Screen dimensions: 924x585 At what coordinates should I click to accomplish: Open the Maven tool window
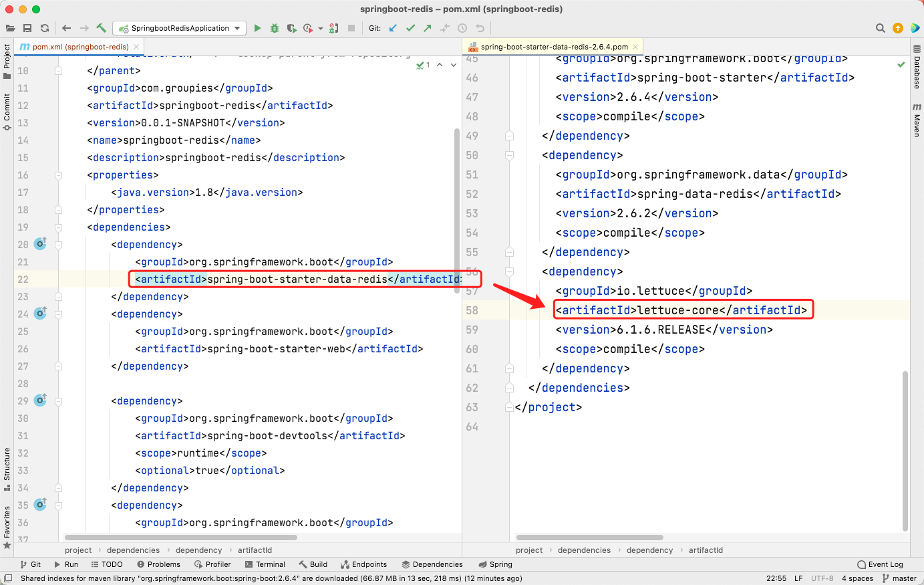(917, 120)
